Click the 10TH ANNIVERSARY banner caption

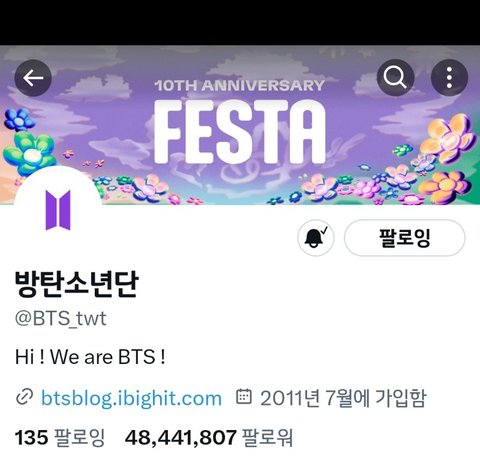(x=240, y=85)
